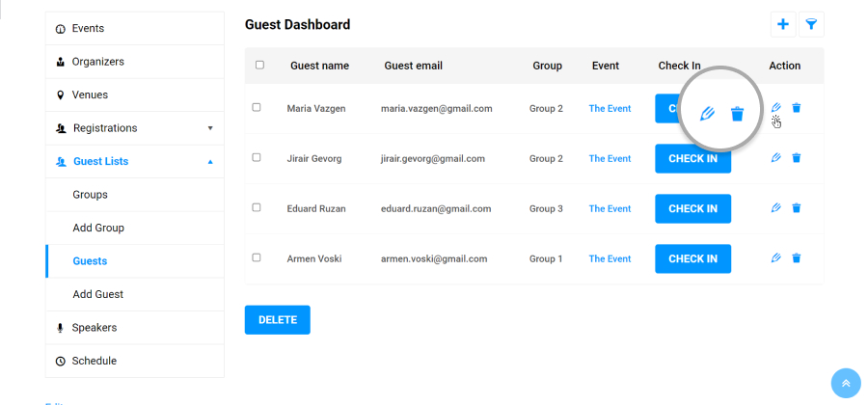This screenshot has width=868, height=405.
Task: Click the scroll-to-top arrow button
Action: 846,383
